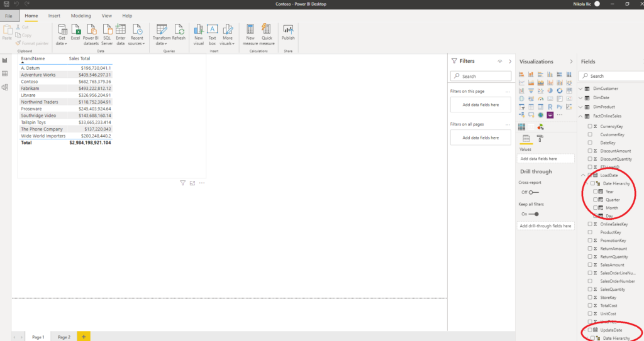Select the gauge visual

540,99
